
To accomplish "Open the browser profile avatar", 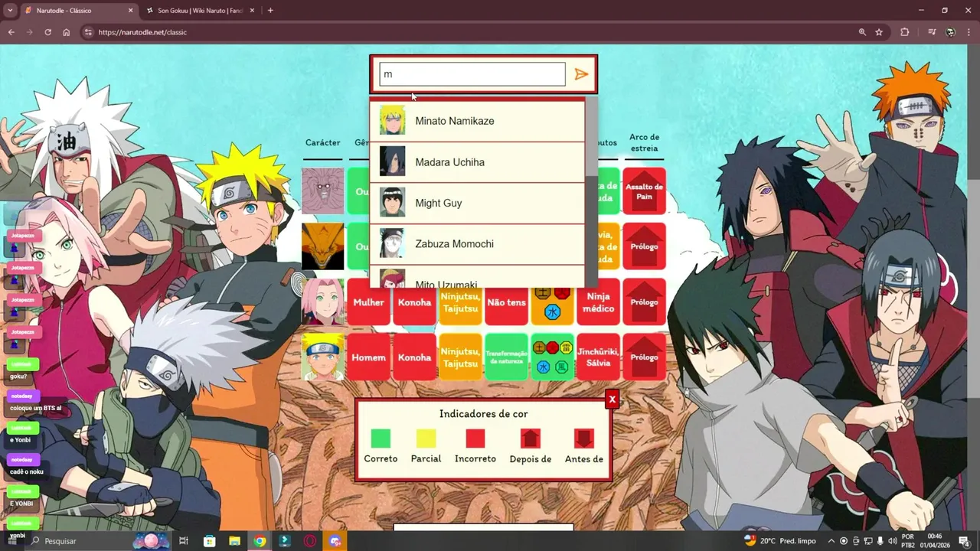I will (950, 32).
